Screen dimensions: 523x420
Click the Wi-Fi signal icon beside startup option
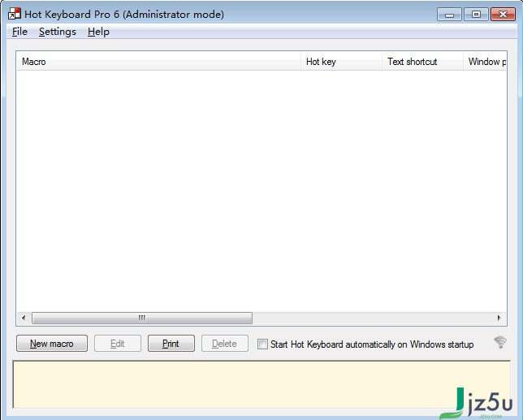(x=500, y=342)
